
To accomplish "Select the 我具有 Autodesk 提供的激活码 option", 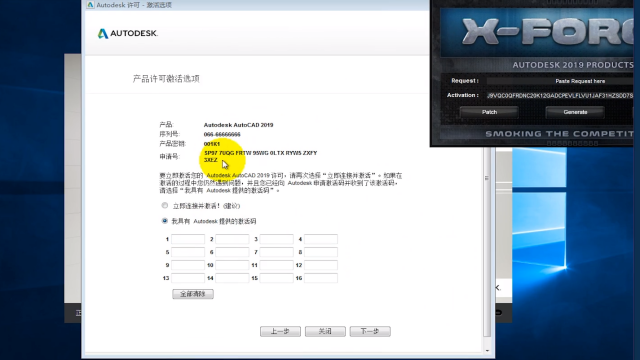I will click(x=164, y=221).
